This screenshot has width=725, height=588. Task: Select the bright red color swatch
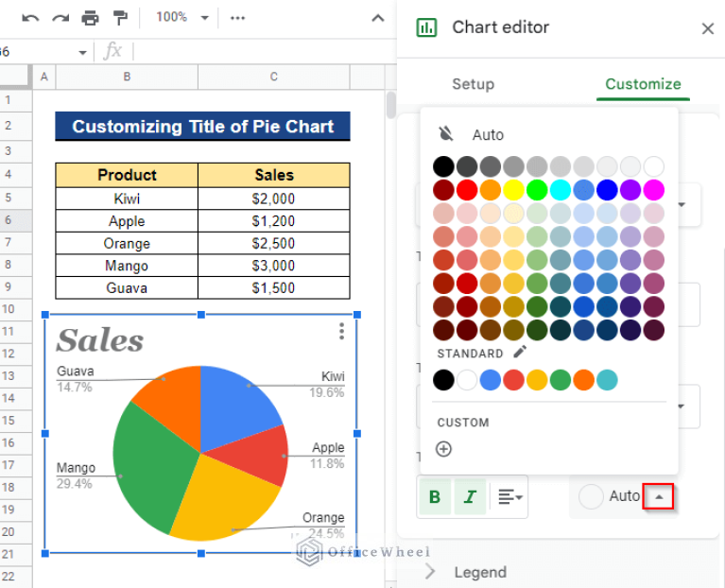coord(467,190)
